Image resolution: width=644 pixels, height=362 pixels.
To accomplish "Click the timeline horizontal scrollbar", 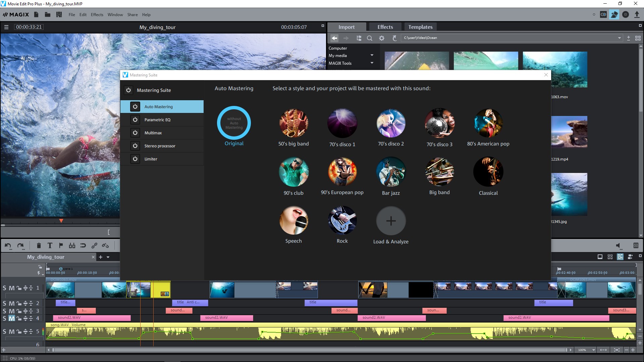I will coord(309,350).
